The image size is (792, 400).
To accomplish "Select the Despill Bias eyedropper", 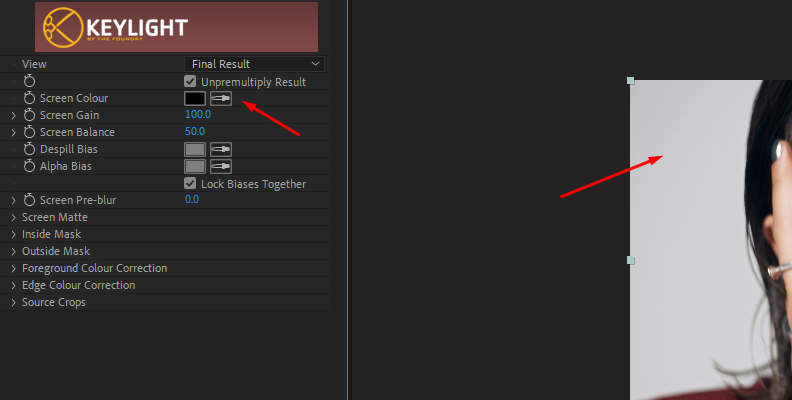I will (x=221, y=149).
